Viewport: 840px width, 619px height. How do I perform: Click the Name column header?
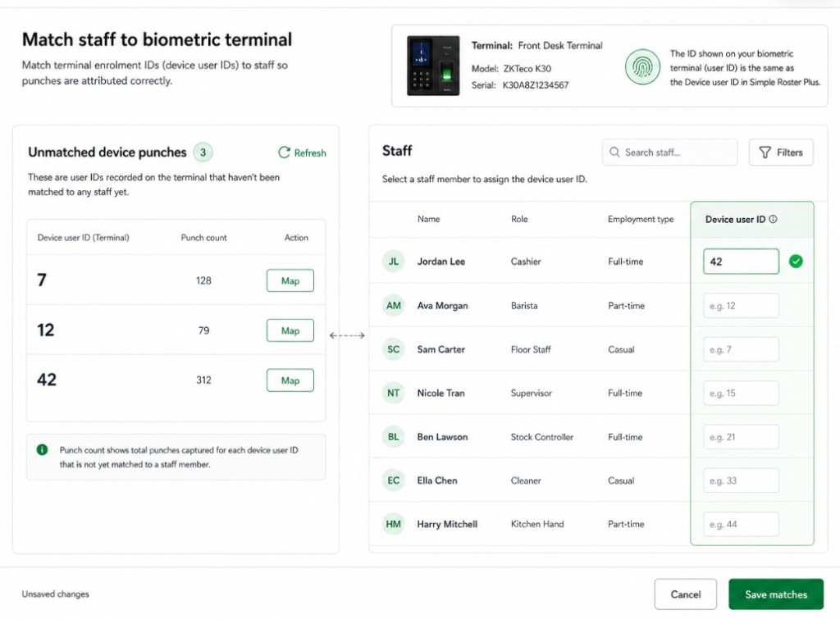pyautogui.click(x=428, y=219)
